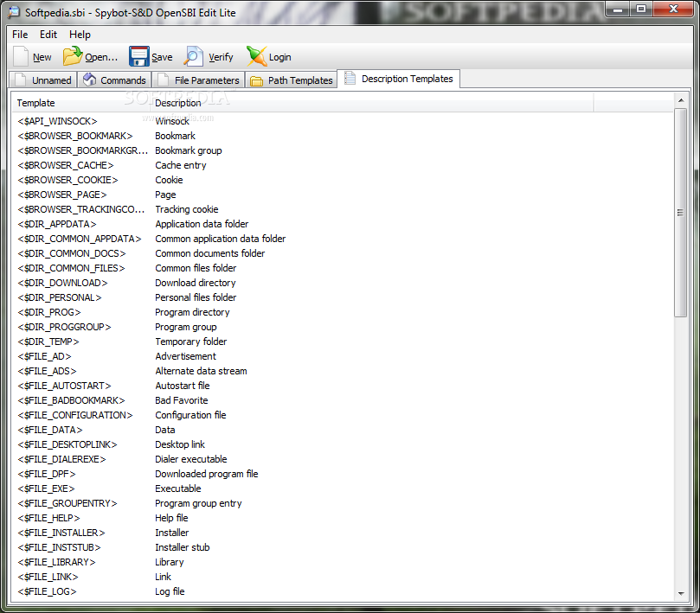Select the <$DIR_COMMON_FILES> template
700x613 pixels.
71,268
